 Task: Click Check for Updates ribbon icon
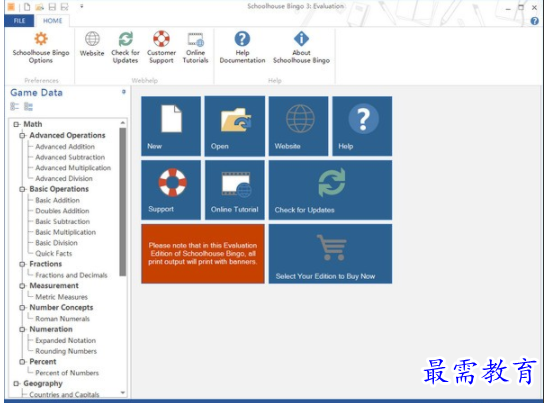tap(125, 39)
